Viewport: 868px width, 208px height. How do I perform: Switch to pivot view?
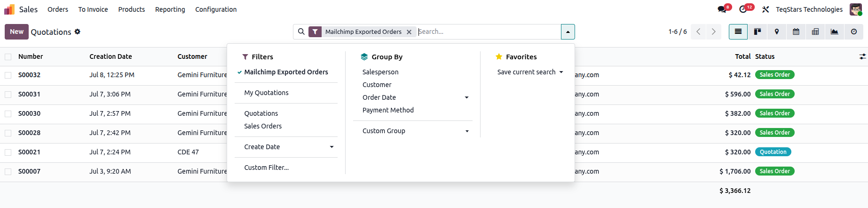[x=815, y=32]
